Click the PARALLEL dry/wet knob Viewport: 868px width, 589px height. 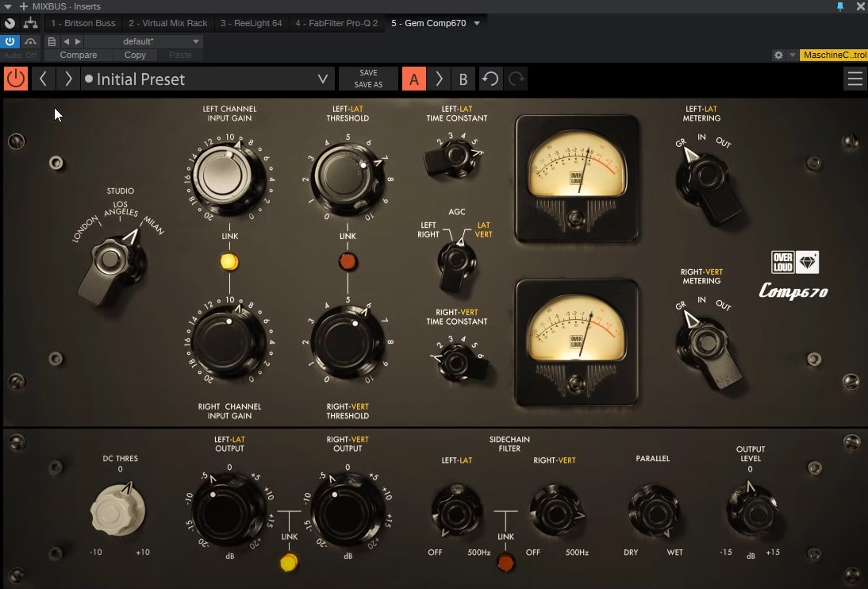pos(653,511)
